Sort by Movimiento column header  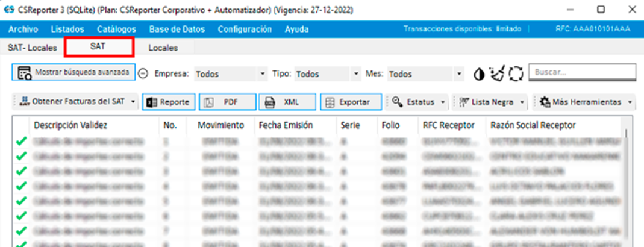pyautogui.click(x=220, y=125)
